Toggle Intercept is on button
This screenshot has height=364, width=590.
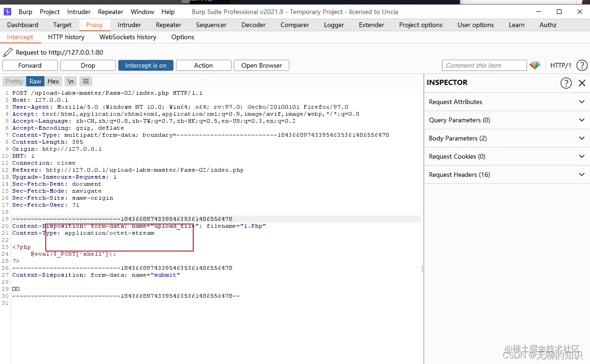(146, 65)
